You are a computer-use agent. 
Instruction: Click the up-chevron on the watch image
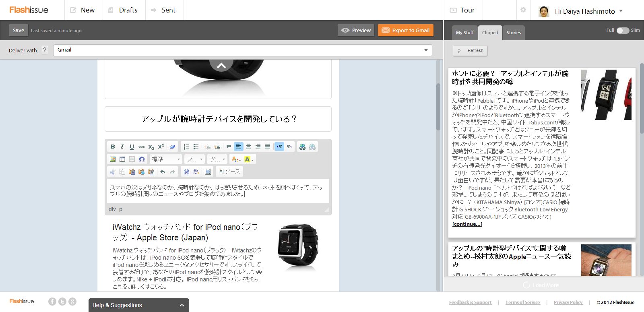(221, 65)
